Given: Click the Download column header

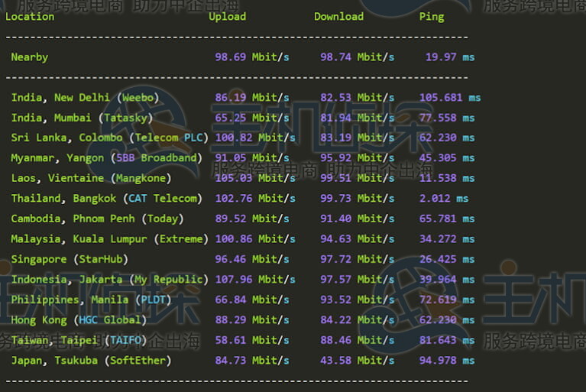Looking at the screenshot, I should click(338, 16).
